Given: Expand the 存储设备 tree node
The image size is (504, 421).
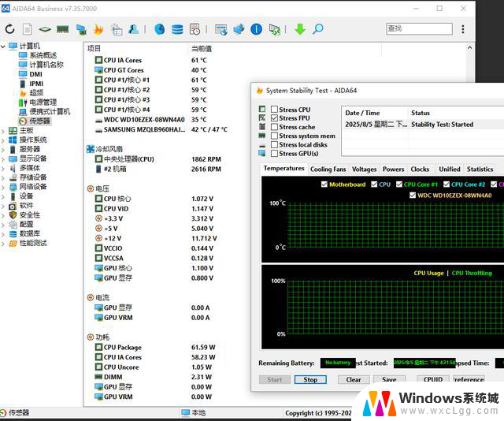Looking at the screenshot, I should pyautogui.click(x=3, y=177).
